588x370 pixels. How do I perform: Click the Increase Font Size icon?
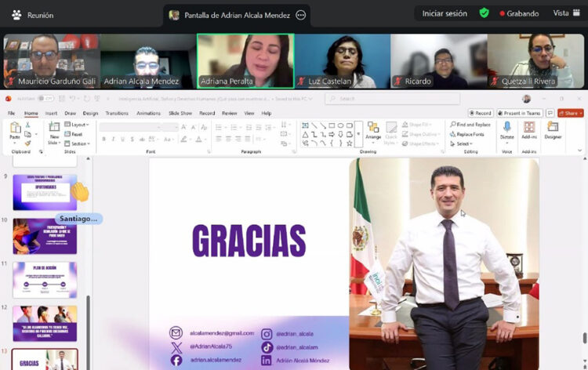tap(183, 128)
